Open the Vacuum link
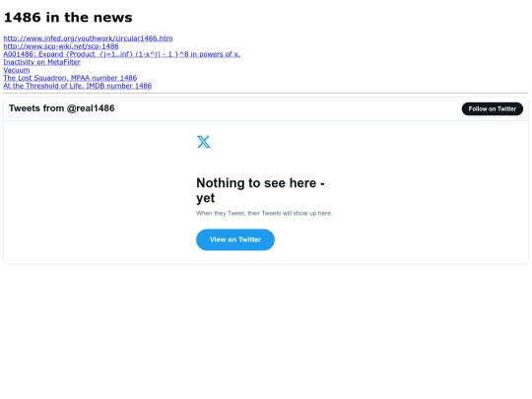Image resolution: width=532 pixels, height=399 pixels. click(x=17, y=70)
